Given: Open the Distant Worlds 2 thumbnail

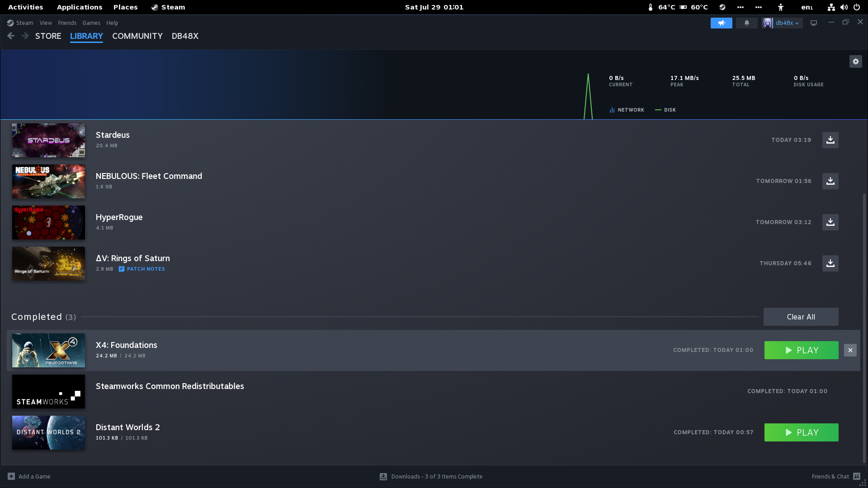Looking at the screenshot, I should click(48, 432).
